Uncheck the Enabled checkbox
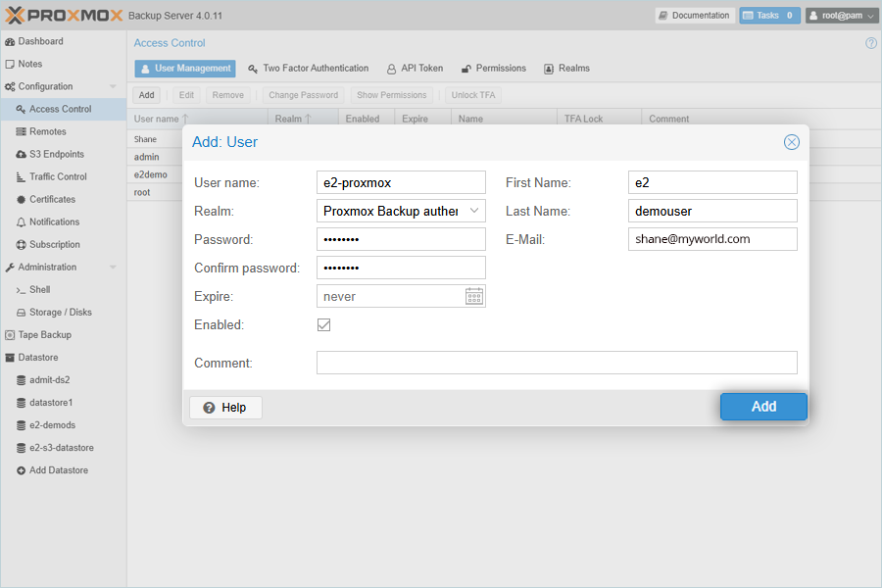The height and width of the screenshot is (588, 882). 323,324
